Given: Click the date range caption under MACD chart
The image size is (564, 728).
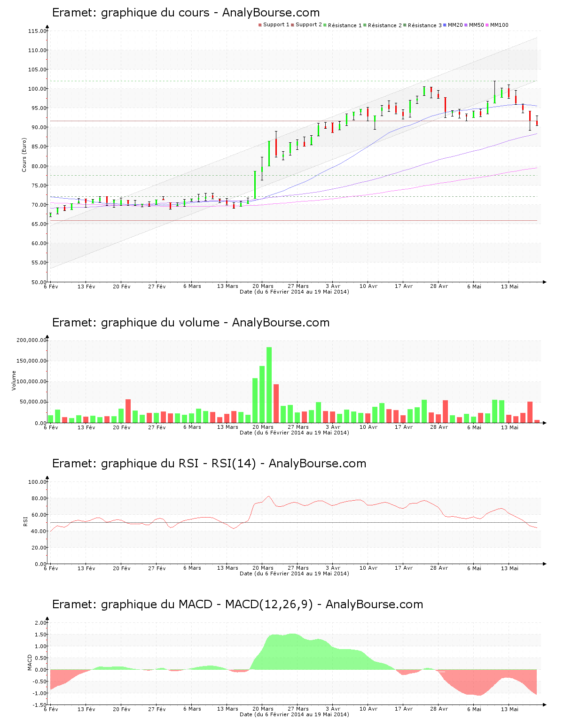Looking at the screenshot, I should coord(294,714).
